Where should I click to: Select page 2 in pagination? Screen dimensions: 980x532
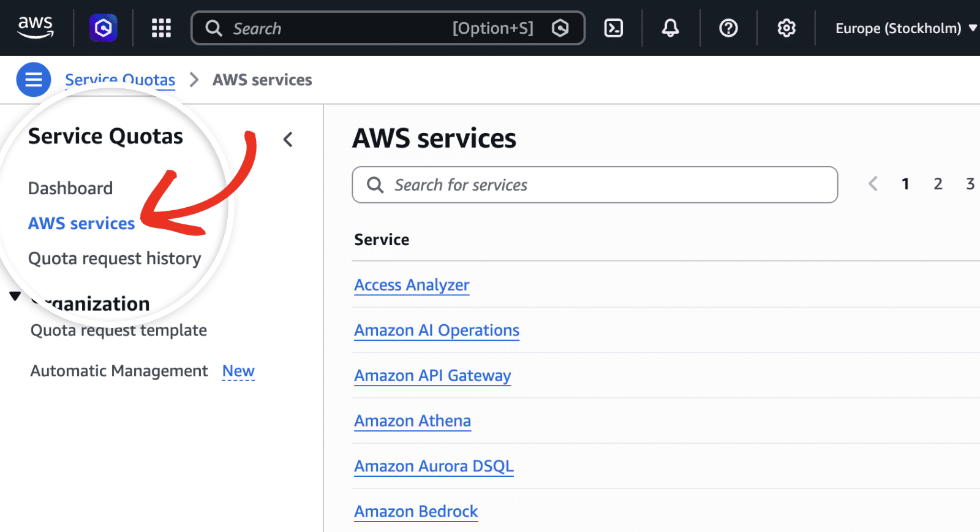[938, 184]
